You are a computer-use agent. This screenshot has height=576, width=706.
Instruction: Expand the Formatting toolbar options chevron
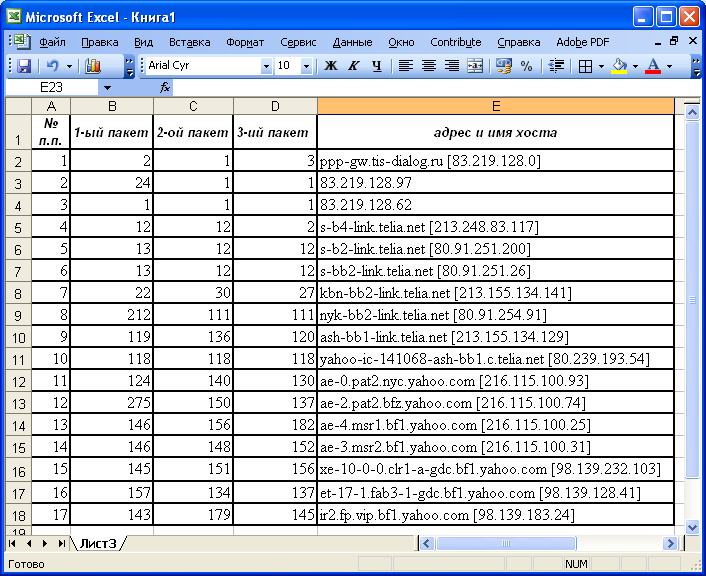point(697,66)
